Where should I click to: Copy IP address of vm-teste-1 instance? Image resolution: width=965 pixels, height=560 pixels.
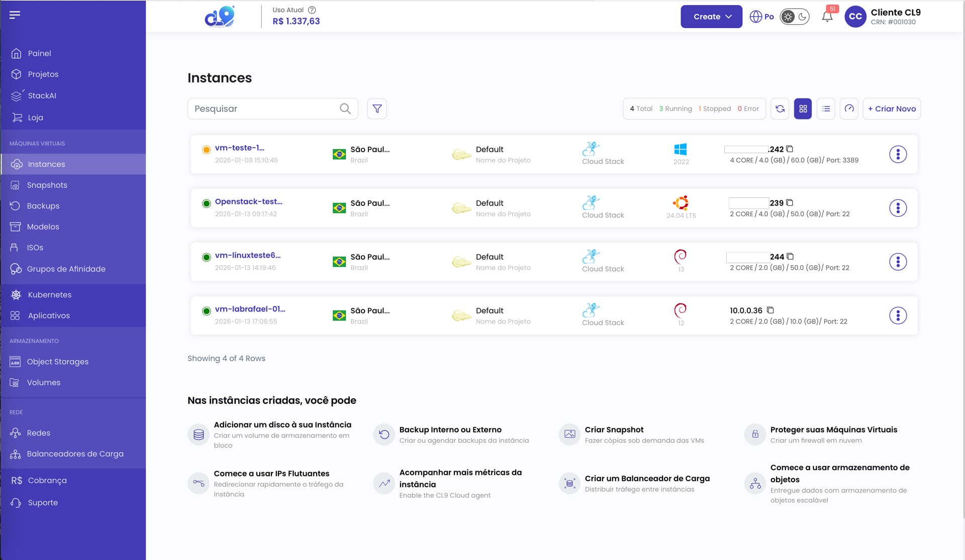[790, 149]
